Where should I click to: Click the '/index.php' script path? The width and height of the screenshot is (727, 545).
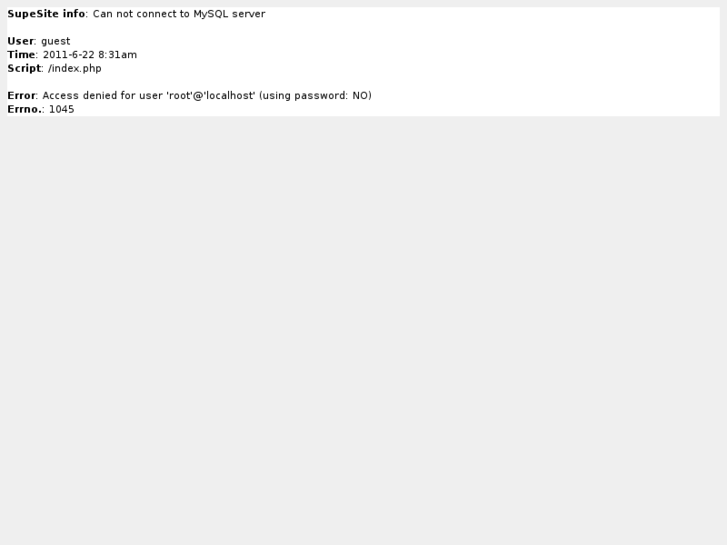pos(75,69)
